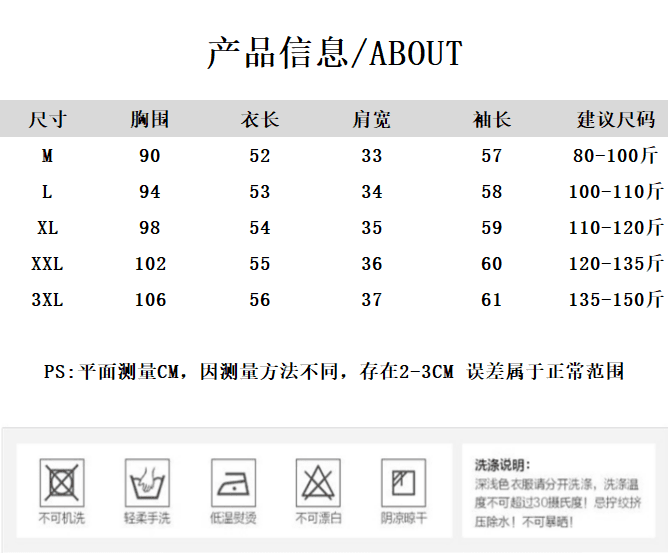The image size is (668, 553).
Task: Click the 轻柔手洗 caption
Action: 147,518
